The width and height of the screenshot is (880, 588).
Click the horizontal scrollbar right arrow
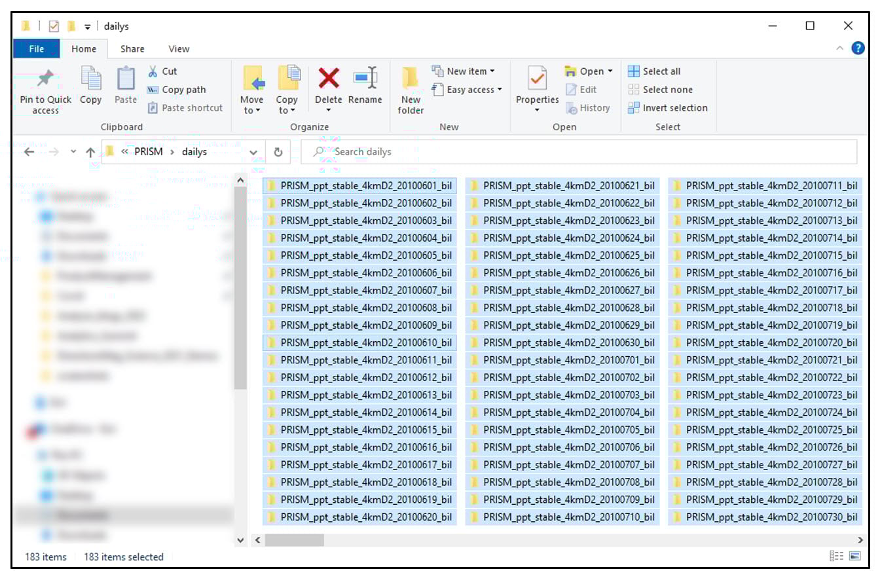click(860, 540)
